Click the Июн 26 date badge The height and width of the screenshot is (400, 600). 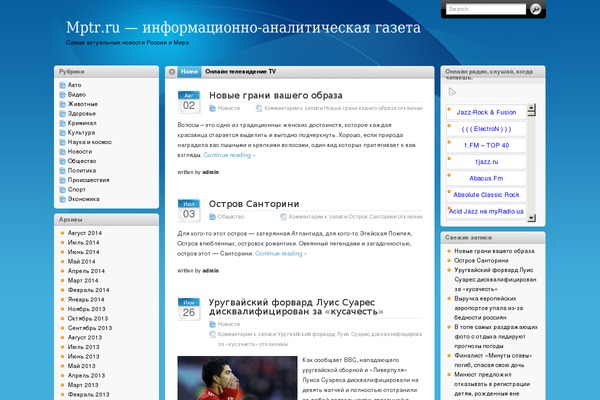point(189,309)
